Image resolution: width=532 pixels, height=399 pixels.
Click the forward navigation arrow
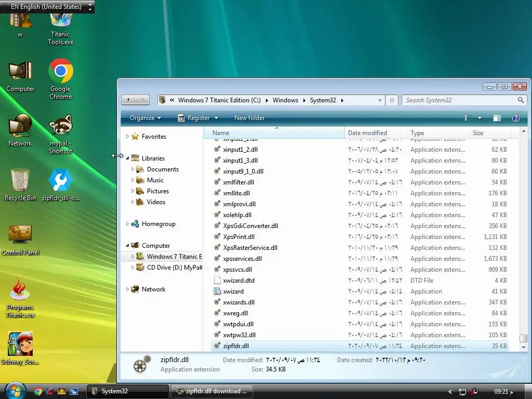143,100
